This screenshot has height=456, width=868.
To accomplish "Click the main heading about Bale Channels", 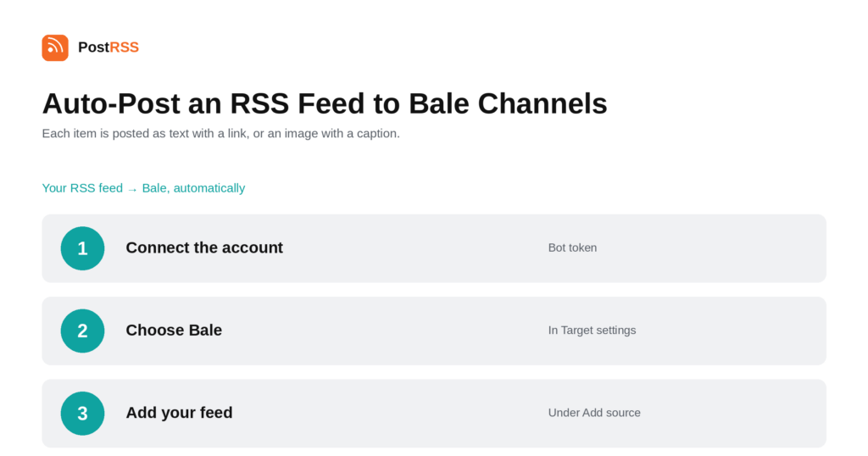I will (x=325, y=103).
